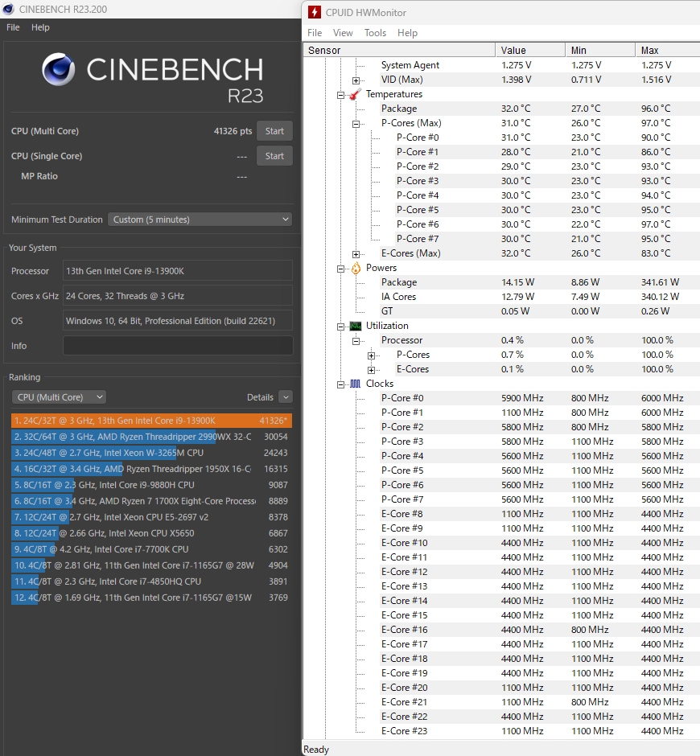This screenshot has height=756, width=700.
Task: Select the System Agent voltage row
Action: tap(539, 65)
